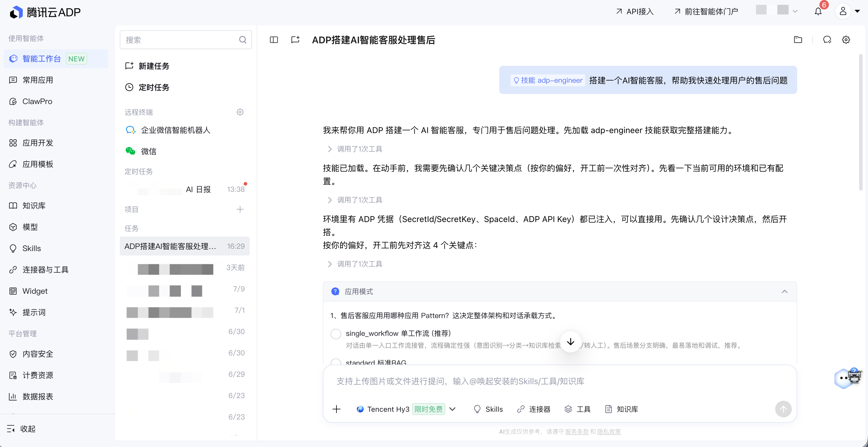Open Skills picker in input toolbar
Viewport: 868px width, 447px height.
click(488, 409)
